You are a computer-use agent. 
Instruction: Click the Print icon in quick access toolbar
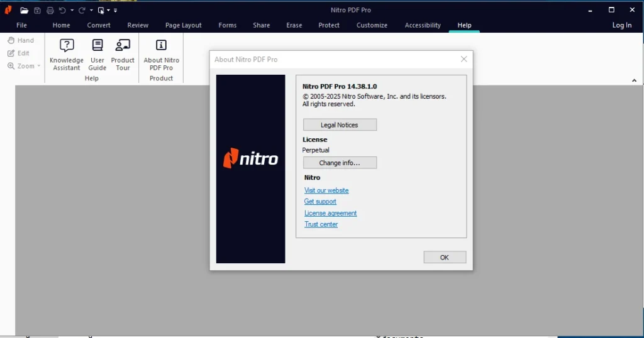point(50,10)
